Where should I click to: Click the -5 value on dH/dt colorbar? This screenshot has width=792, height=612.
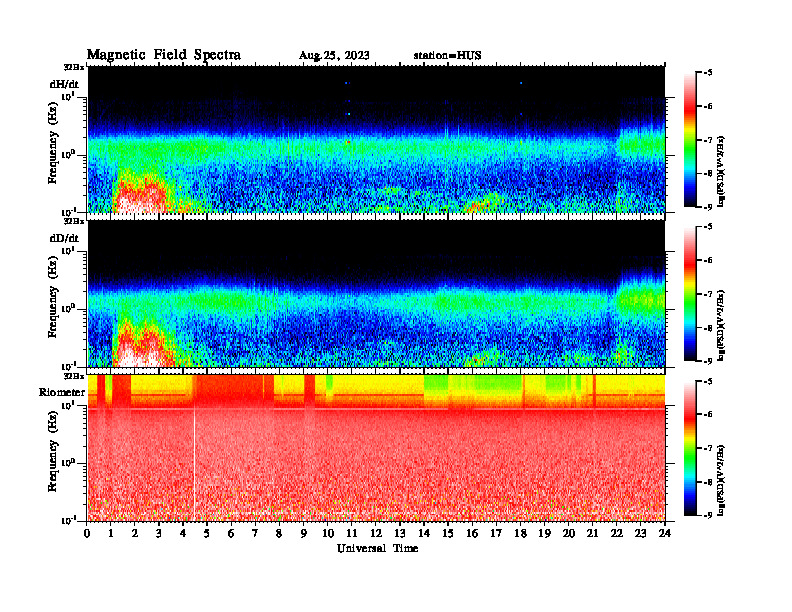pos(708,73)
